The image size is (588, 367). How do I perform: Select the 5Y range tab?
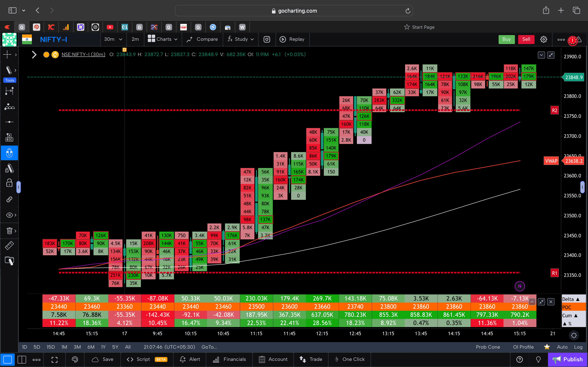(115, 347)
